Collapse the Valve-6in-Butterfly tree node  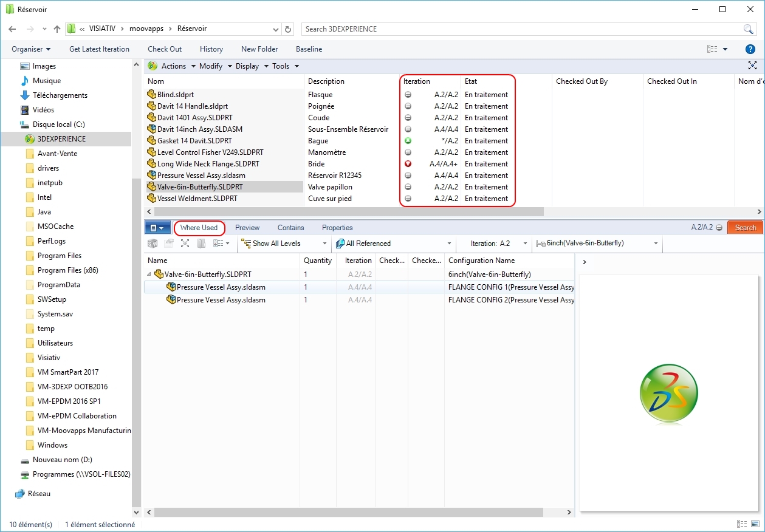(149, 275)
